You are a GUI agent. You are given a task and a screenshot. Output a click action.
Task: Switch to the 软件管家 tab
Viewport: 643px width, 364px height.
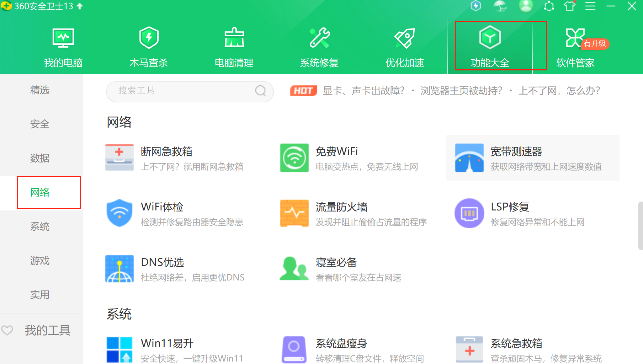(x=575, y=47)
